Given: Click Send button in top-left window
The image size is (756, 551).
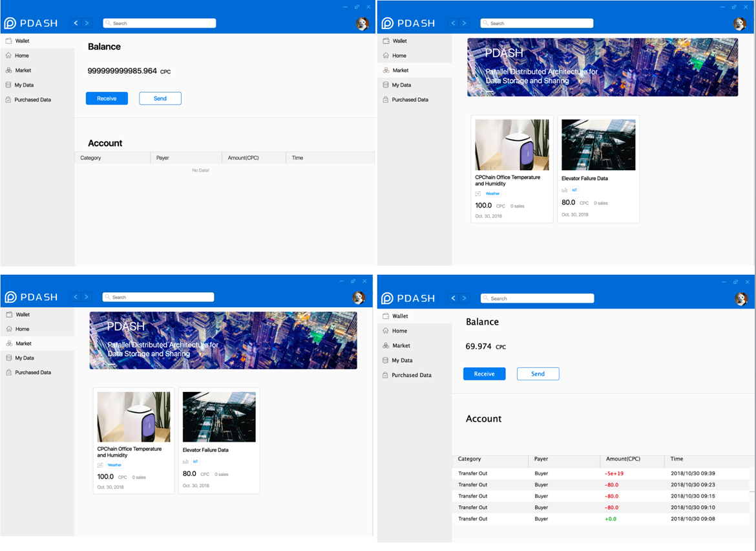Looking at the screenshot, I should (160, 98).
